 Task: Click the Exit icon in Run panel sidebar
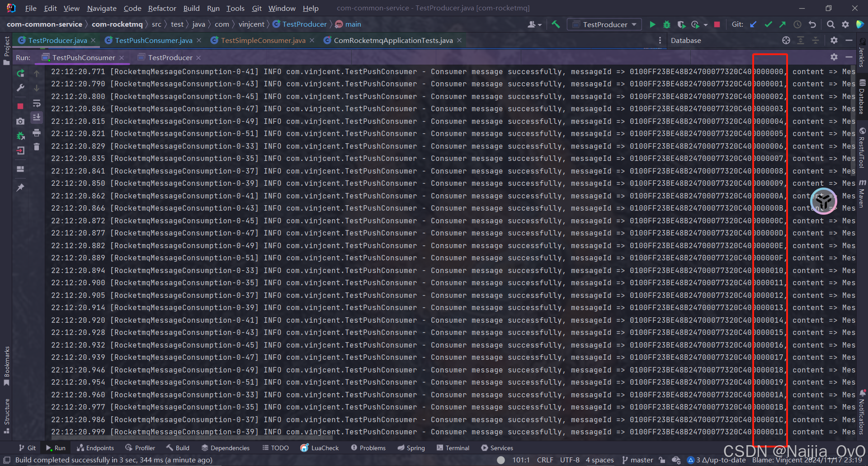(x=20, y=151)
